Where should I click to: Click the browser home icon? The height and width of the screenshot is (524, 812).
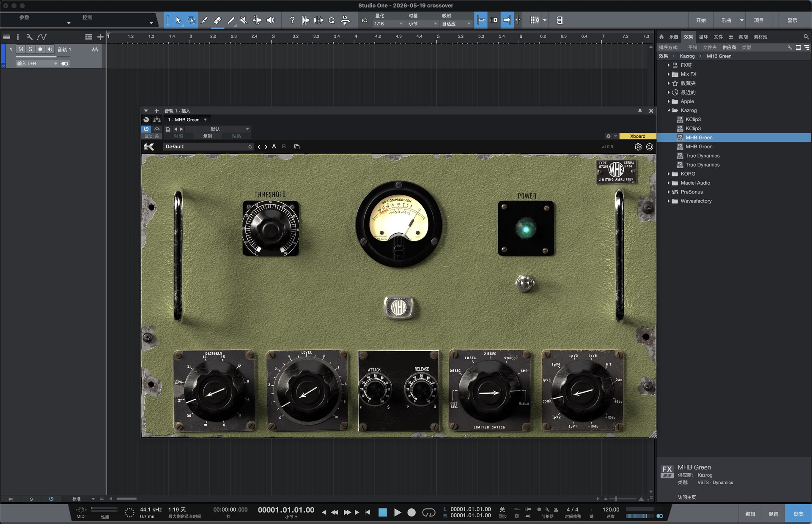point(661,37)
